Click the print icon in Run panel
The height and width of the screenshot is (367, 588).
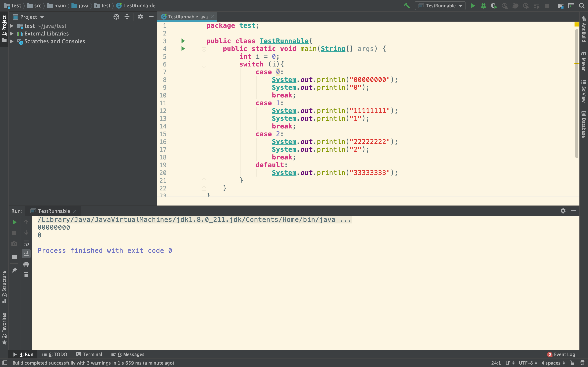click(26, 264)
